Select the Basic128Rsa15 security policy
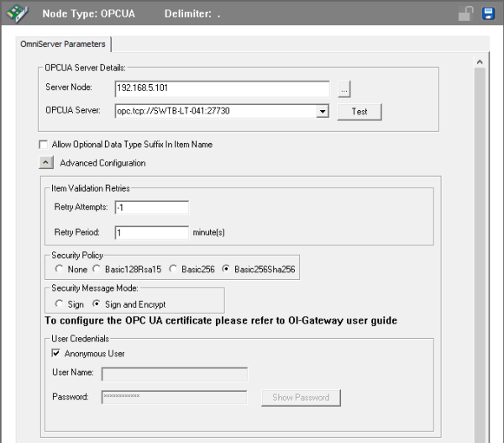This screenshot has height=443, width=504. coord(97,269)
